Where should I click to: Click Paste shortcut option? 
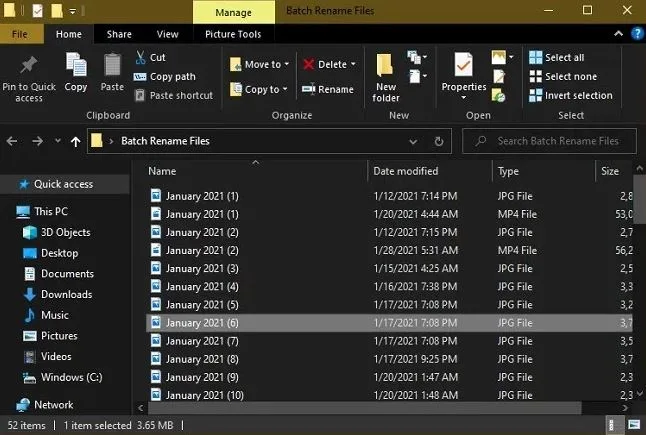point(174,96)
